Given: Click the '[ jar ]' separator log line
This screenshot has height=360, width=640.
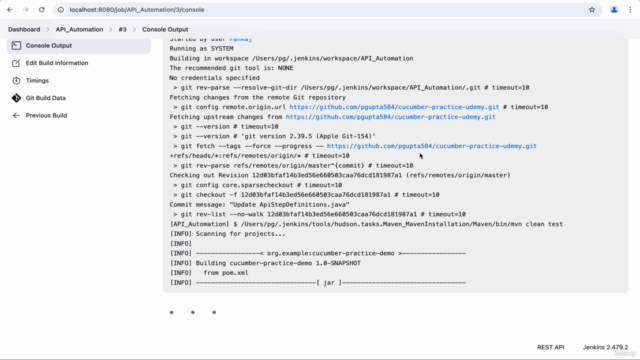Looking at the screenshot, I should pos(318,283).
